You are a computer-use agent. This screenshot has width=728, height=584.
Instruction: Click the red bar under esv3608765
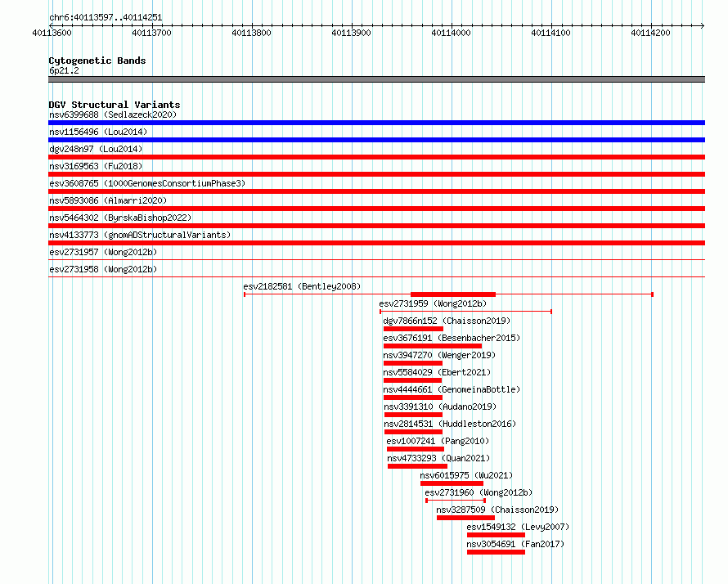[x=376, y=191]
